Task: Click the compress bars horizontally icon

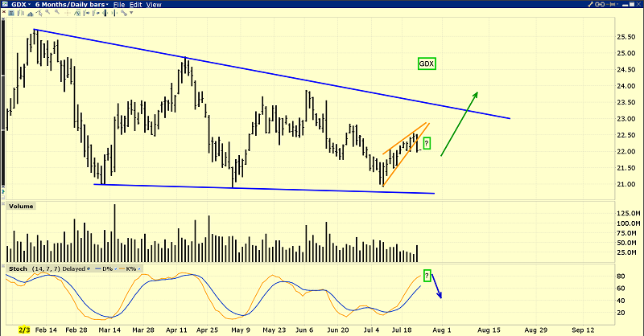Action: click(x=105, y=13)
